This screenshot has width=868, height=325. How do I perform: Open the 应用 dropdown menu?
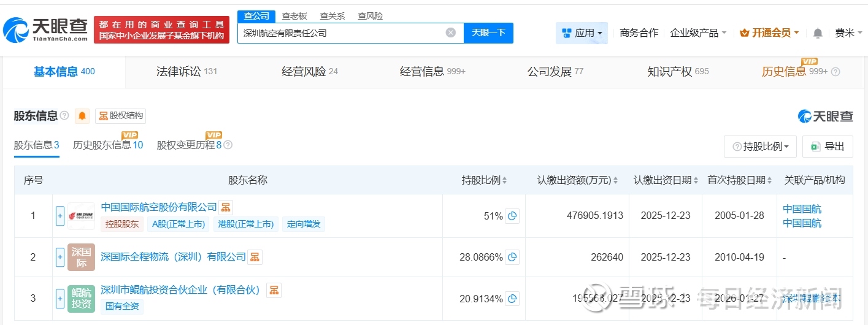(x=582, y=33)
